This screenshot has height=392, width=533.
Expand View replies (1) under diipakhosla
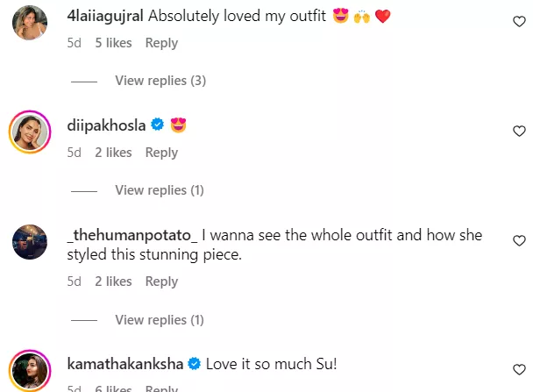pos(159,190)
